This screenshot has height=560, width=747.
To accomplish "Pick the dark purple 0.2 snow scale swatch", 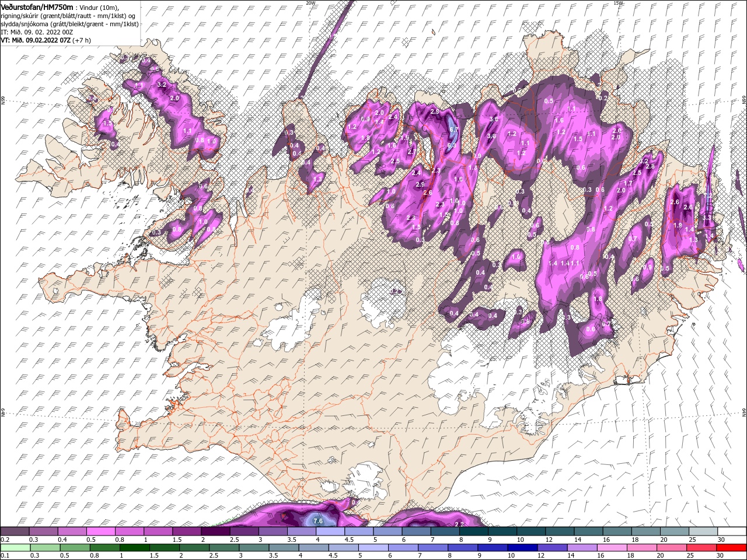I will [15, 531].
